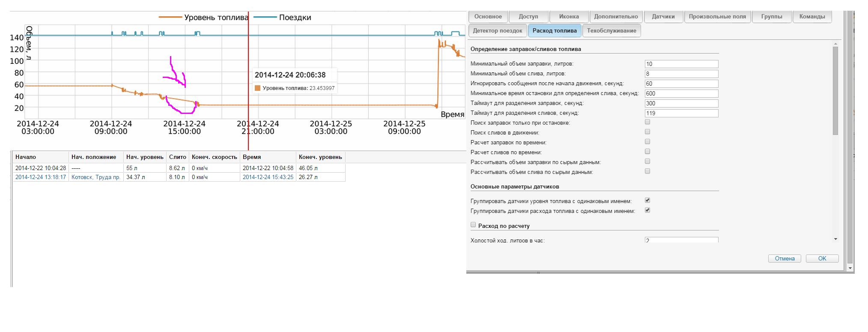Uncheck Группировать датчики уровня топлива checkbox
This screenshot has width=868, height=332.
647,200
